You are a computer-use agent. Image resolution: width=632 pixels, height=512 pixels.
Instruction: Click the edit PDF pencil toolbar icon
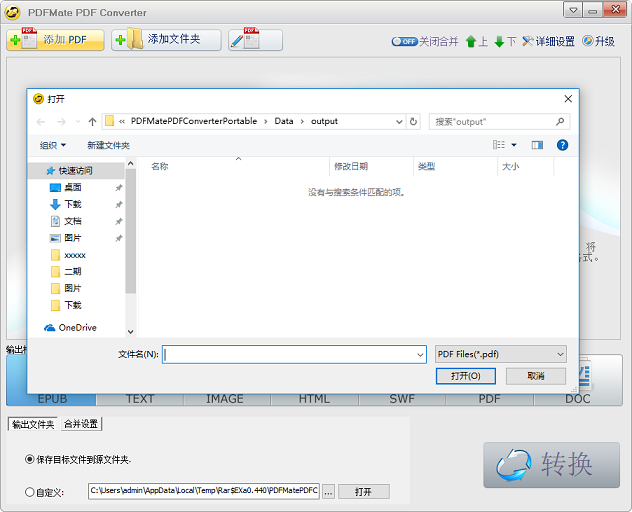coord(255,40)
